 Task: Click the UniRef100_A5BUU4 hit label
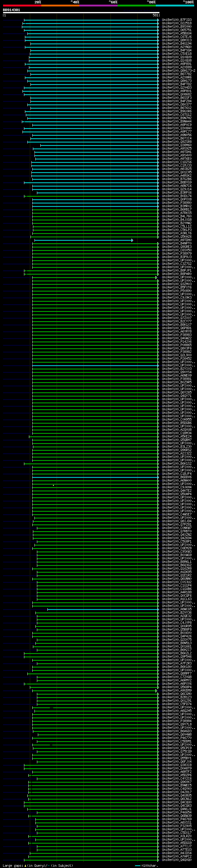pyautogui.click(x=176, y=34)
